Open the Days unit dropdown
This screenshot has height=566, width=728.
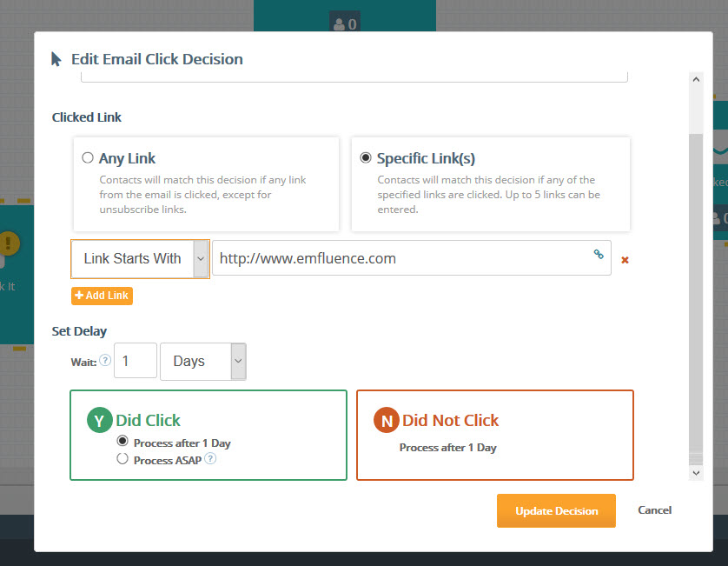[x=203, y=362]
